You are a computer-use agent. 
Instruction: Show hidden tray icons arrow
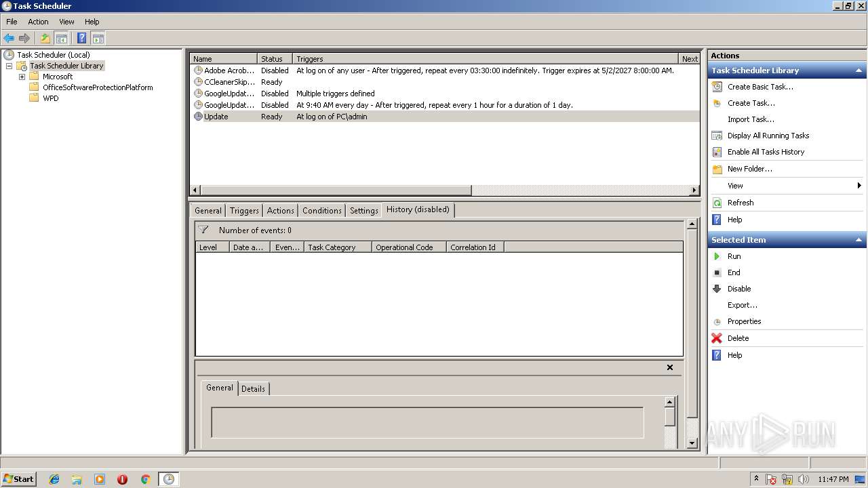756,479
